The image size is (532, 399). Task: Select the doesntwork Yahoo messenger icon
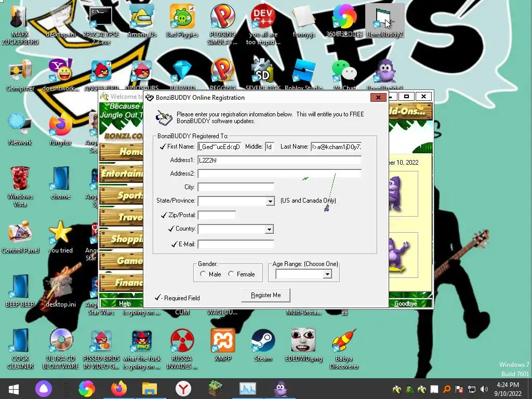pyautogui.click(x=60, y=75)
